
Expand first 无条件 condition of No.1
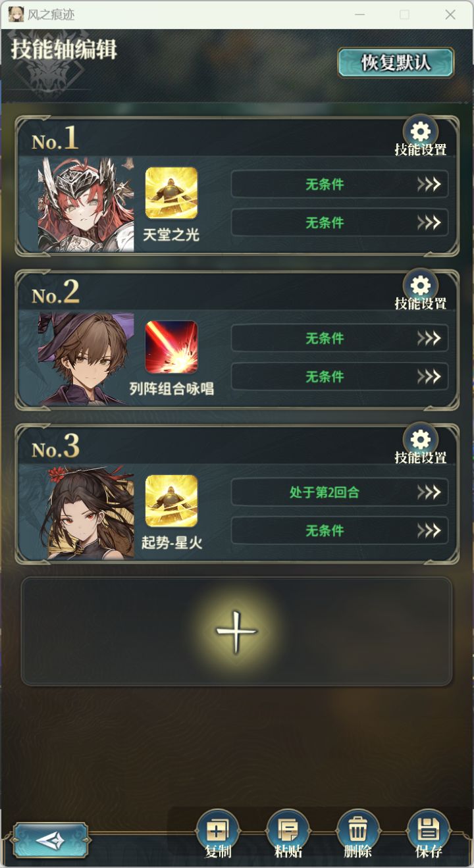point(340,184)
